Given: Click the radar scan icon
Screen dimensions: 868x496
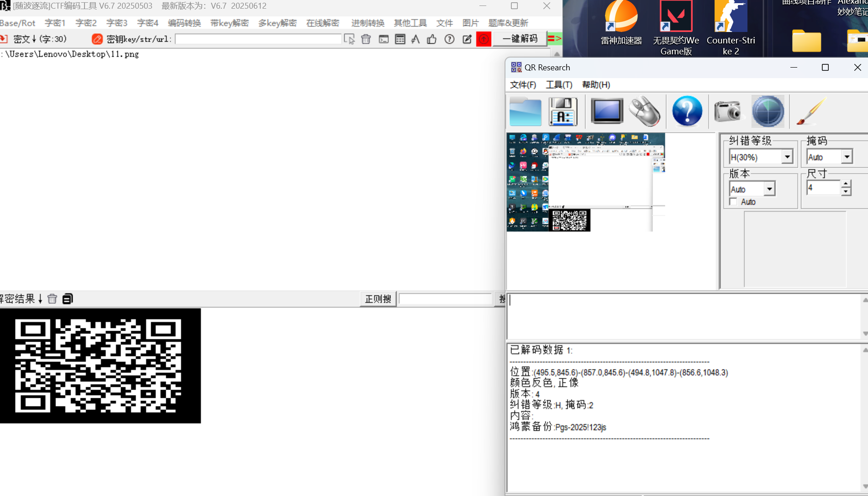Looking at the screenshot, I should [x=768, y=111].
